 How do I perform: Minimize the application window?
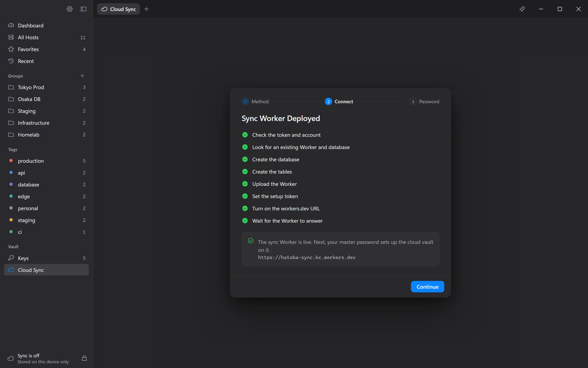(541, 9)
